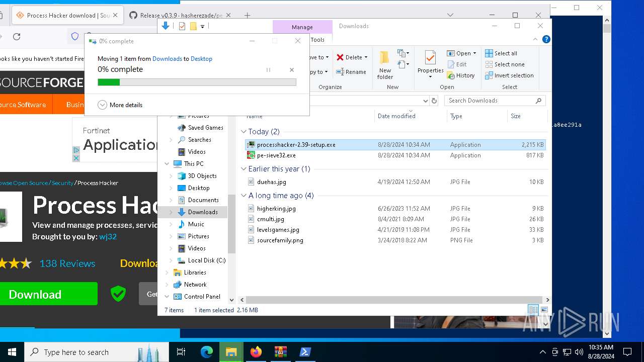Switch to large icons view layout

tap(544, 310)
